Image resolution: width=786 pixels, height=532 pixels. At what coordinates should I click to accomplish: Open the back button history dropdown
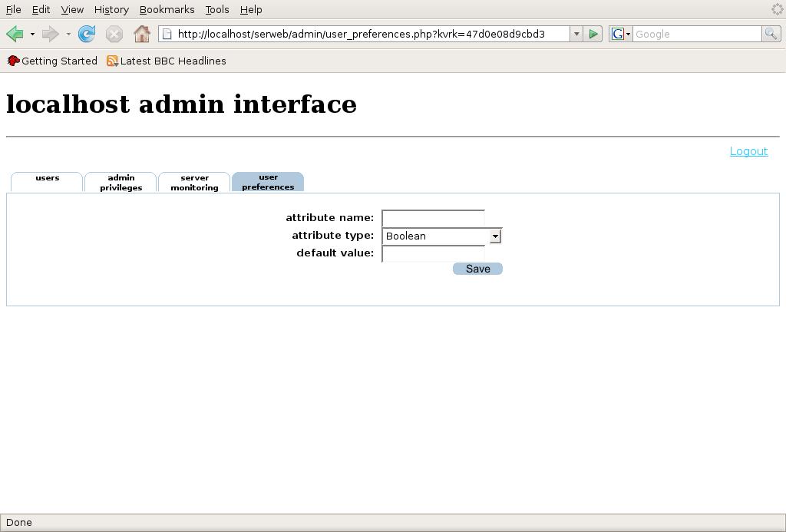click(x=32, y=34)
